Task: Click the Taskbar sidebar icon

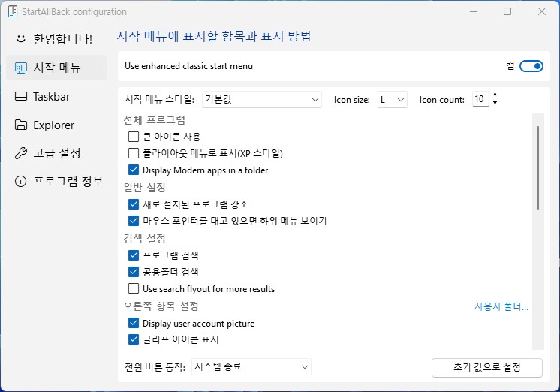Action: [x=21, y=96]
